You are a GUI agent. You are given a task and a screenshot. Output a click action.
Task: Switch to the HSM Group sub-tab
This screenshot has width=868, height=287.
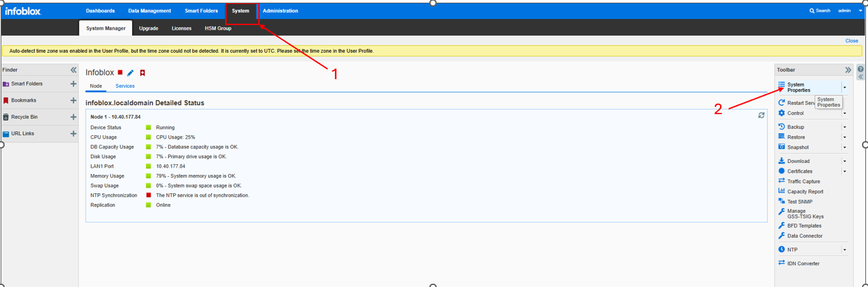pos(218,28)
